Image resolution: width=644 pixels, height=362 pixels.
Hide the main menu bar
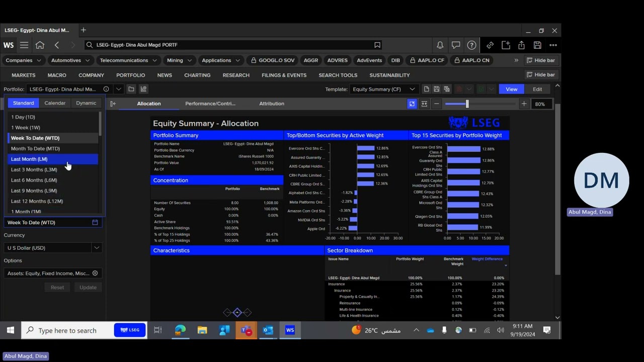point(541,75)
